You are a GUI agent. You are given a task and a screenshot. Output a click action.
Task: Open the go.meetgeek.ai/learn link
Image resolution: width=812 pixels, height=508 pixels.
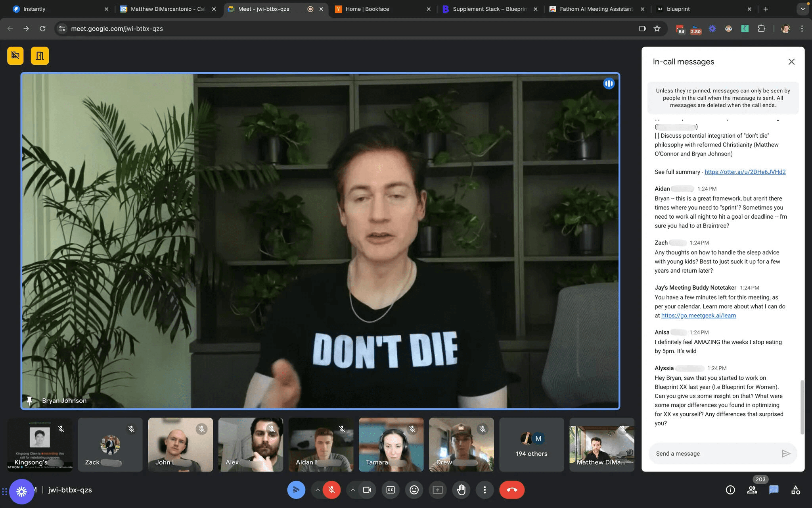(x=698, y=316)
